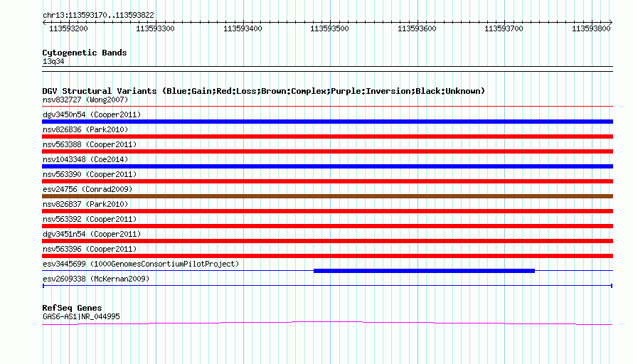Click the red loss bar for dgv3451n54
The image size is (633, 364).
[x=327, y=241]
